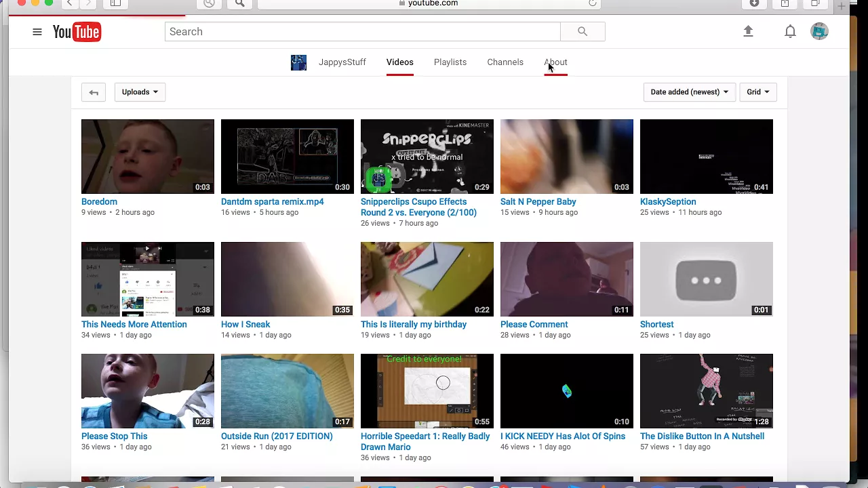868x488 pixels.
Task: Play the Shortest video thumbnail
Action: [x=707, y=279]
